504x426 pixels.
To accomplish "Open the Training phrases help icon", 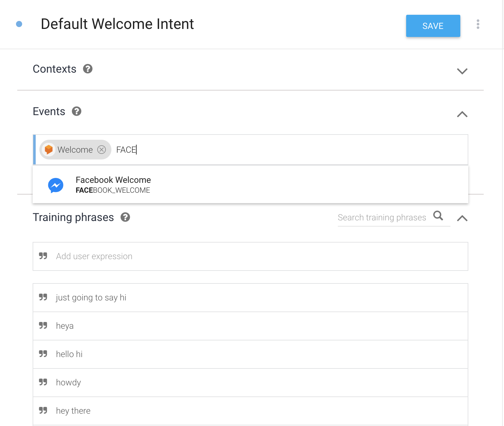I will [125, 217].
